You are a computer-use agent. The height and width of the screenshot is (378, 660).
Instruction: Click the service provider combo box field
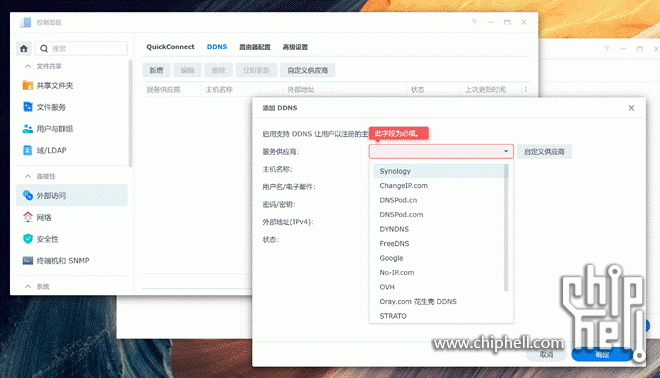coord(441,151)
